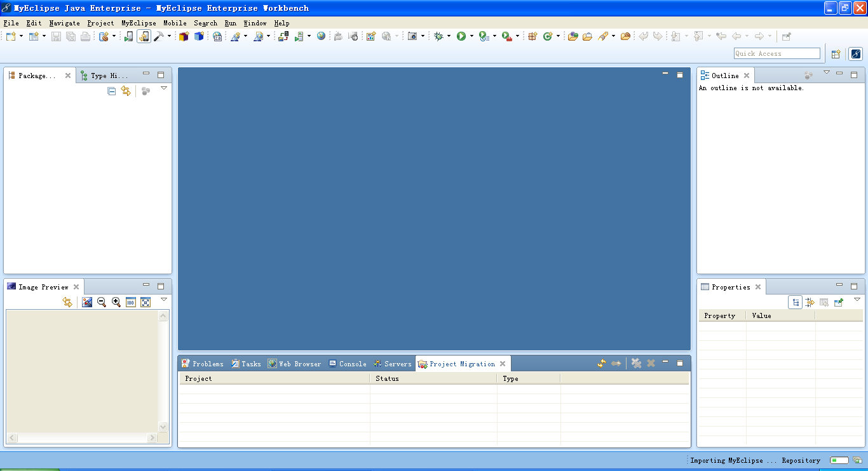Open the Search flashlight dropdown arrow
The height and width of the screenshot is (471, 868).
tap(613, 36)
